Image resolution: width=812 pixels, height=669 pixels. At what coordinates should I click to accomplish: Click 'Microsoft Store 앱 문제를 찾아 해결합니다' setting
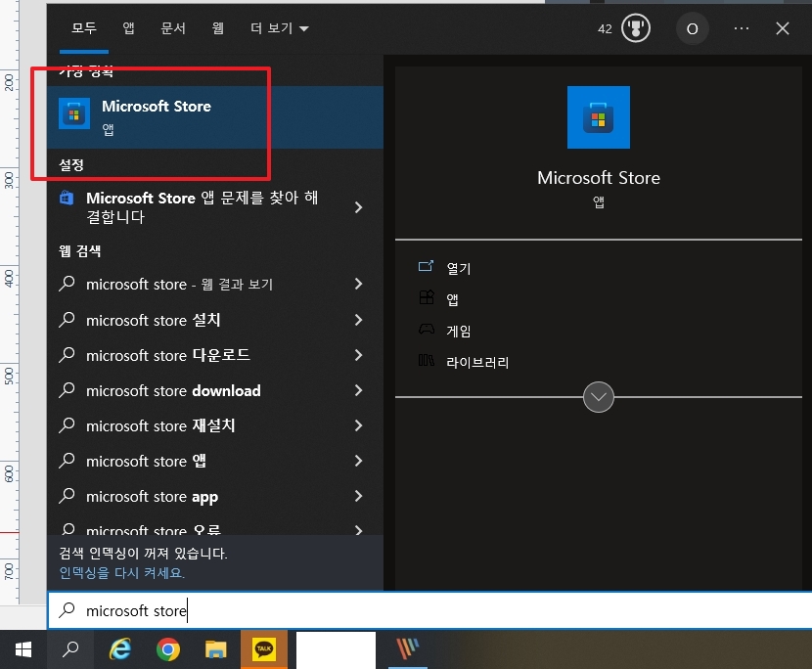(x=202, y=207)
